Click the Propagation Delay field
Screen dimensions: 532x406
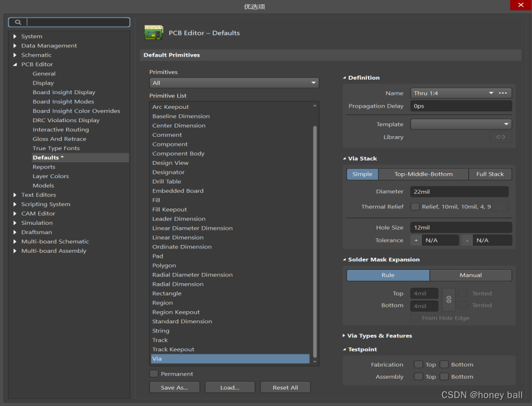[x=461, y=106]
